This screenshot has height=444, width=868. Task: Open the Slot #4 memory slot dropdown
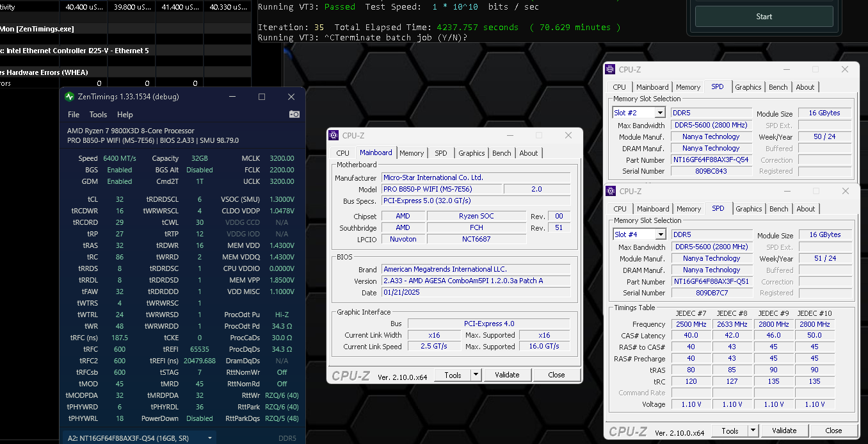pos(660,235)
